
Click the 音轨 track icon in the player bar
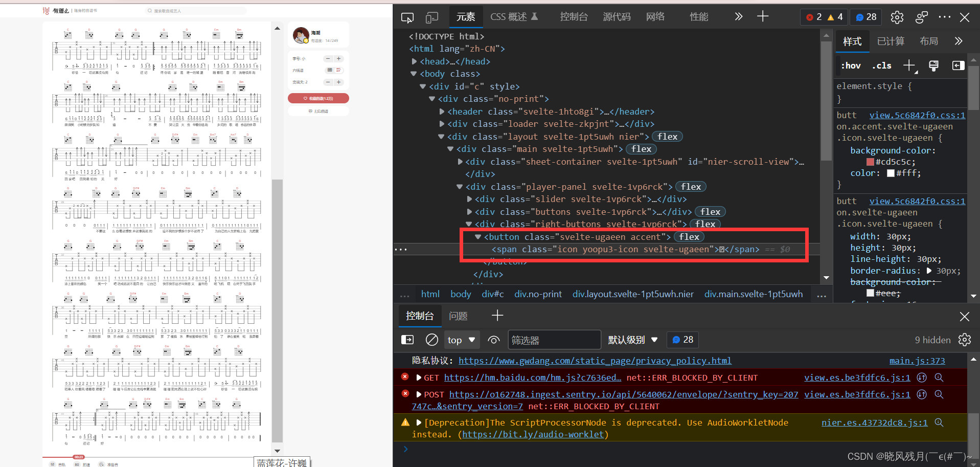click(x=52, y=464)
